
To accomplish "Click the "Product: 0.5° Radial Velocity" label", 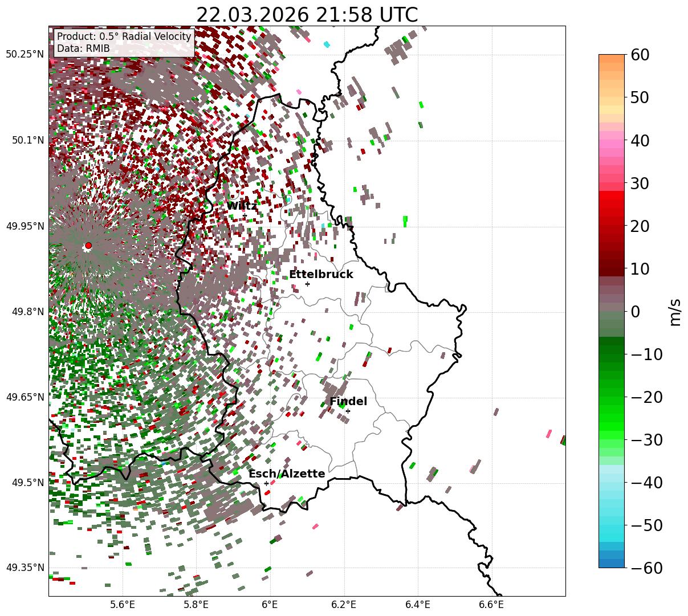I will click(x=124, y=36).
